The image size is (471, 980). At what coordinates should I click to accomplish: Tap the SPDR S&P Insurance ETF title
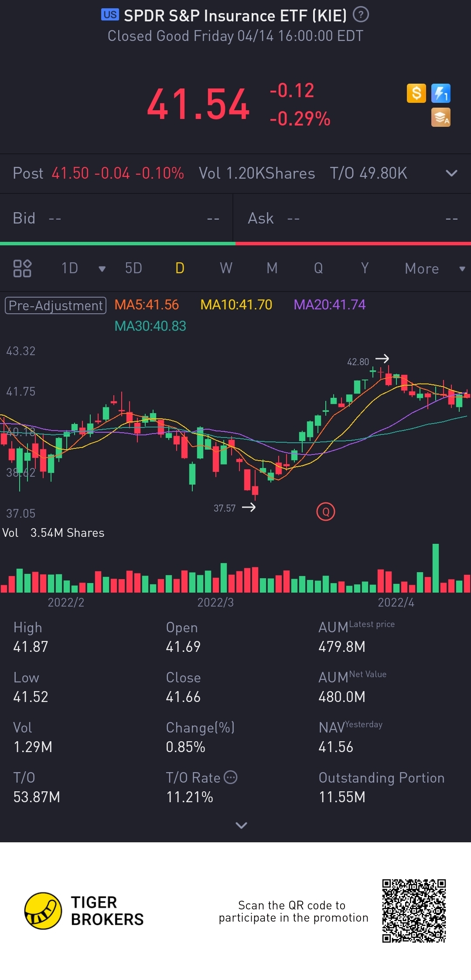click(x=235, y=16)
